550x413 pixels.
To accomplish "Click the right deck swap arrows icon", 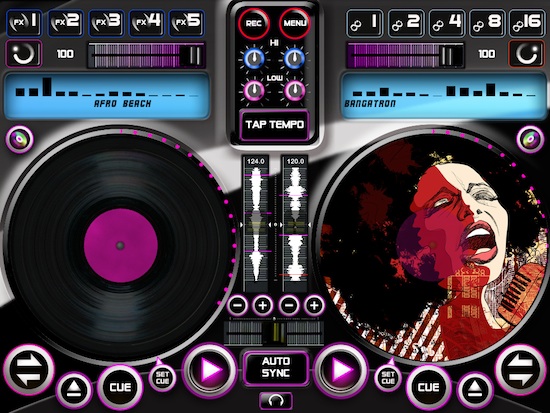I will [521, 370].
